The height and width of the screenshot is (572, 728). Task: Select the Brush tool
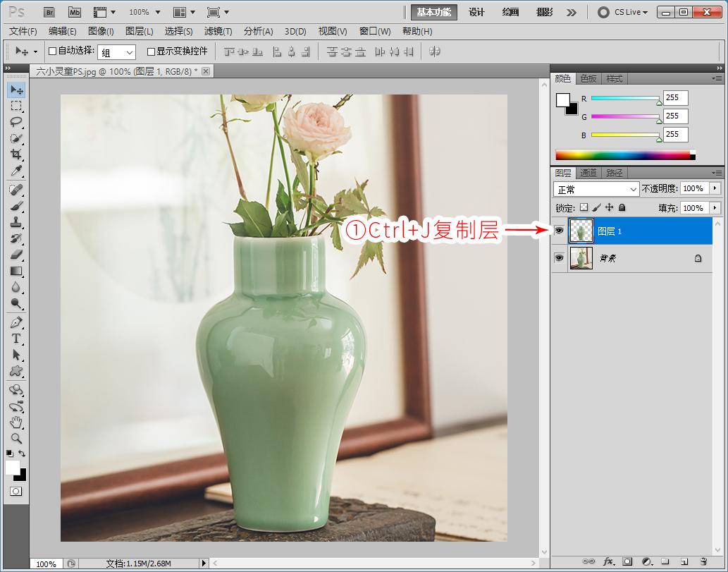(x=16, y=206)
